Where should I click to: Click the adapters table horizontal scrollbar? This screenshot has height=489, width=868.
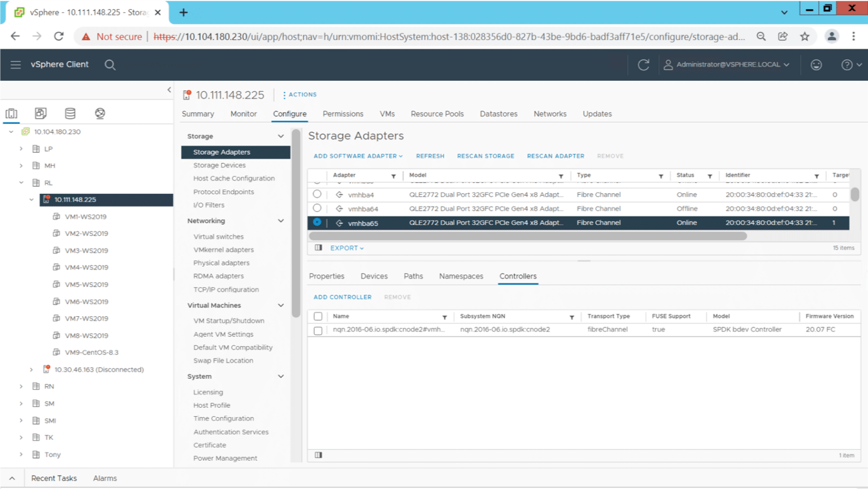[x=528, y=236]
